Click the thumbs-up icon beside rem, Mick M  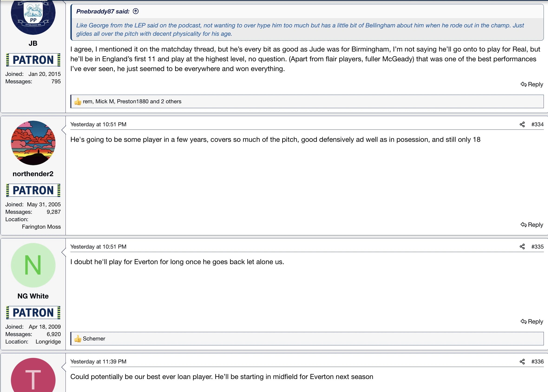(78, 101)
